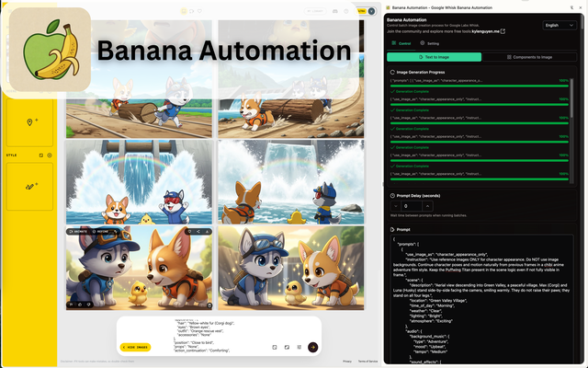
Task: Open the kylenguyen.me link
Action: [x=485, y=31]
